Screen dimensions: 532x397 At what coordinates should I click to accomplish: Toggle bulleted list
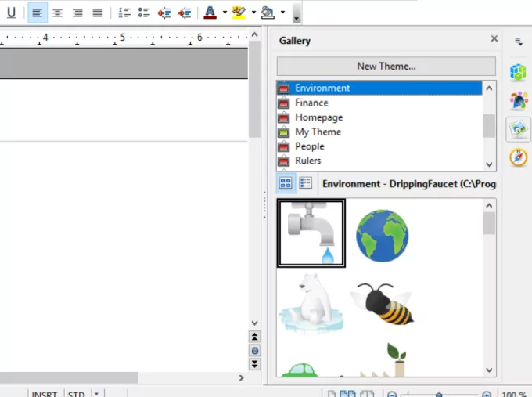(144, 13)
